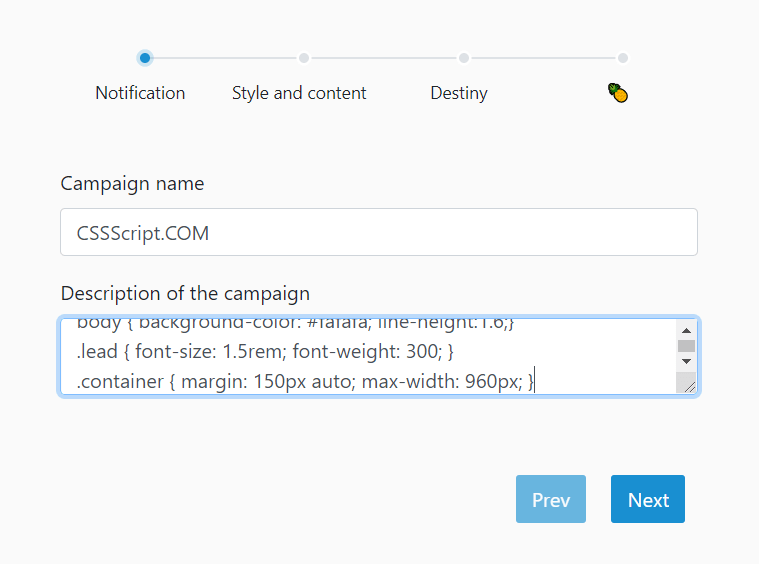Click the last step dot above pineapple
The image size is (759, 564).
click(x=623, y=58)
